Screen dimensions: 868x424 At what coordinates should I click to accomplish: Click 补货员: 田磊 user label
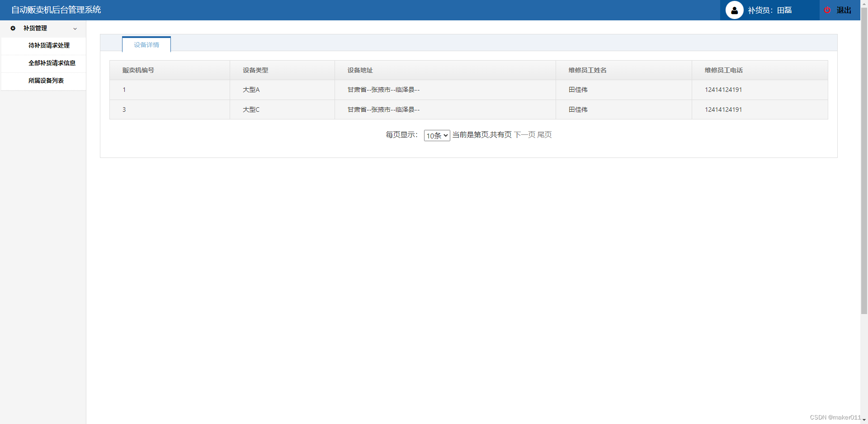(x=769, y=10)
